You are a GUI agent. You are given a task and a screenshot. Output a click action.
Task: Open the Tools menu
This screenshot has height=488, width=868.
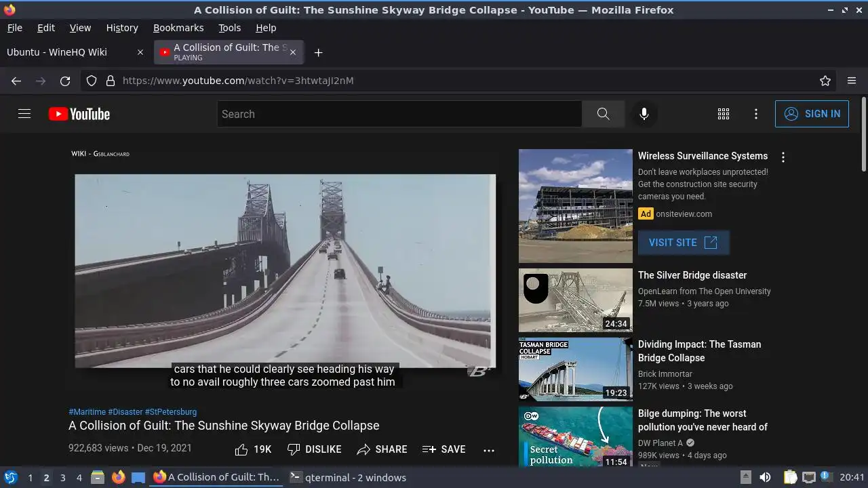click(229, 28)
